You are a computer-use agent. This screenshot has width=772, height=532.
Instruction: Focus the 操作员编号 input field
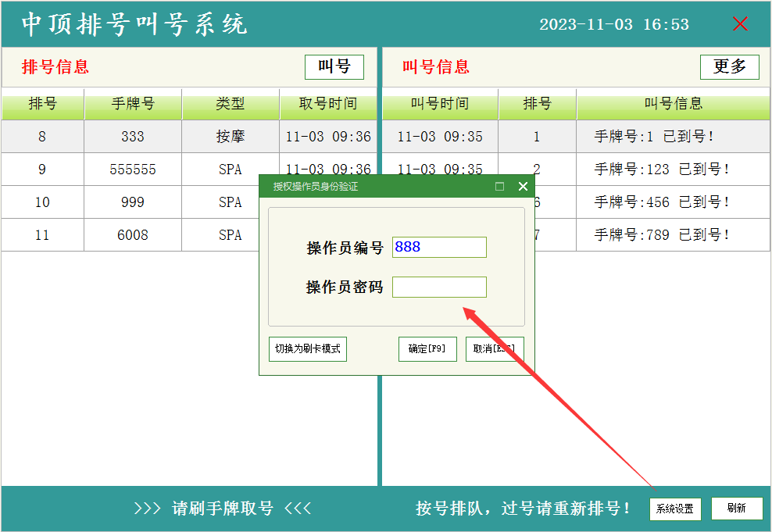(x=439, y=247)
